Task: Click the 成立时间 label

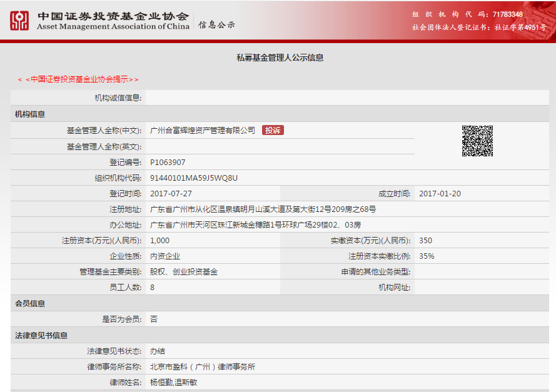Action: tap(394, 194)
